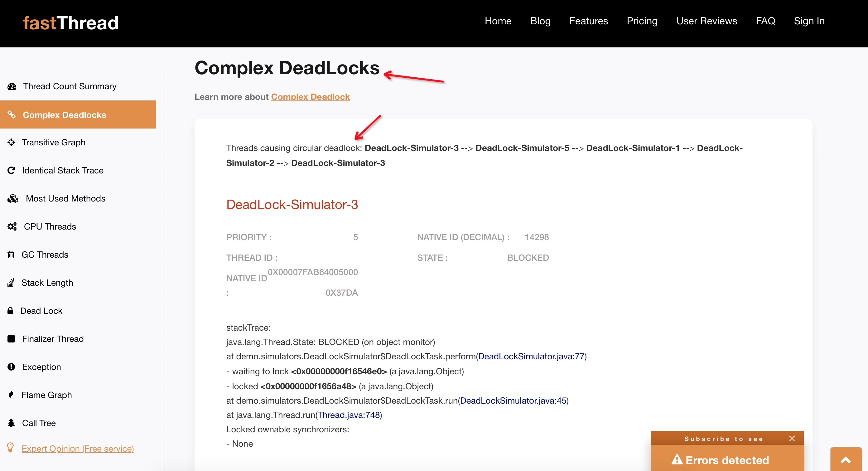Click the 'java.lang.Thread.State: BLOCKED' line
This screenshot has width=868, height=471.
(x=330, y=342)
